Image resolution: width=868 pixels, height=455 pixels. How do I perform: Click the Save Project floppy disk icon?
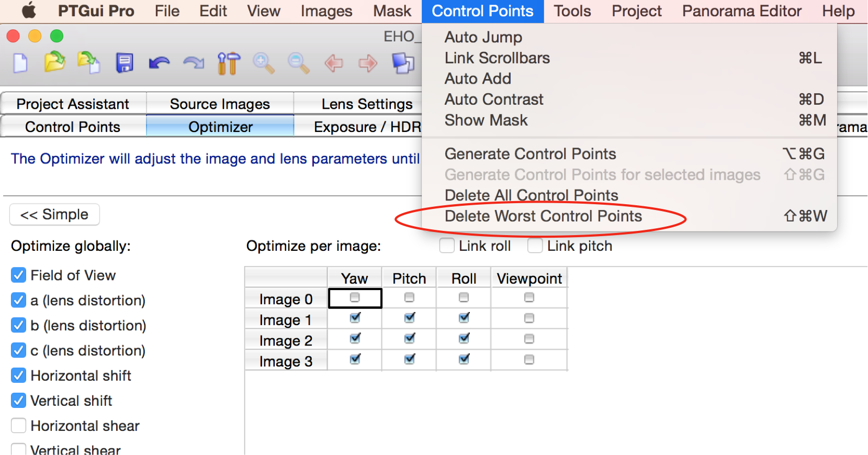pyautogui.click(x=125, y=63)
